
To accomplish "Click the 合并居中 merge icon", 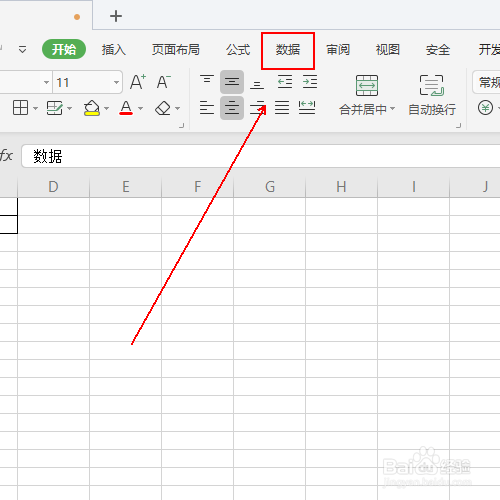I will [367, 86].
